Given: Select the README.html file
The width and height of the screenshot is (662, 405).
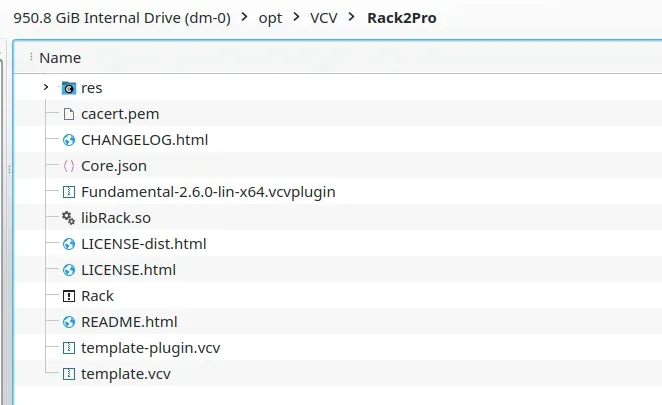Looking at the screenshot, I should 129,322.
